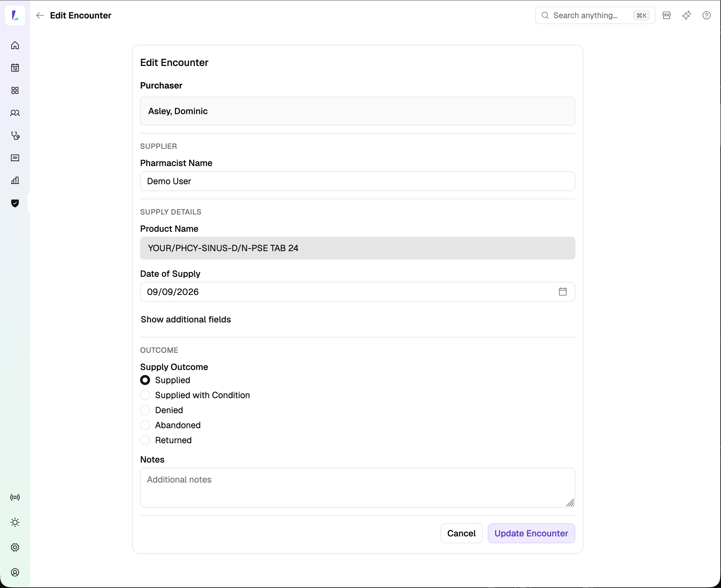Toggle the sun theme icon
Viewport: 721px width, 588px height.
(x=15, y=522)
